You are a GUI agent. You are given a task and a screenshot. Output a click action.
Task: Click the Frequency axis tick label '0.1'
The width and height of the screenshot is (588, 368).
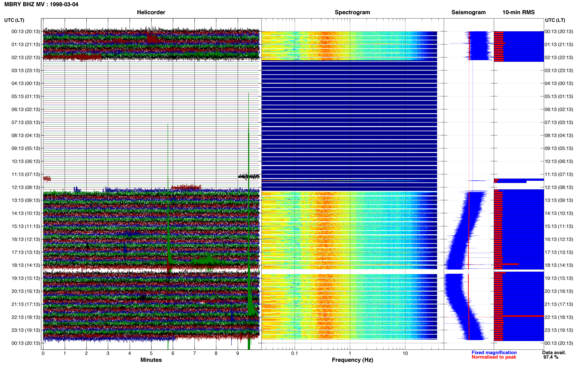pos(295,353)
